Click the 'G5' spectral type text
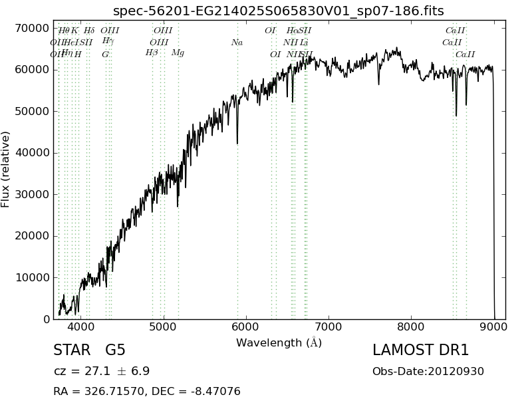Image resolution: width=532 pixels, height=399 pixels. pos(115,350)
